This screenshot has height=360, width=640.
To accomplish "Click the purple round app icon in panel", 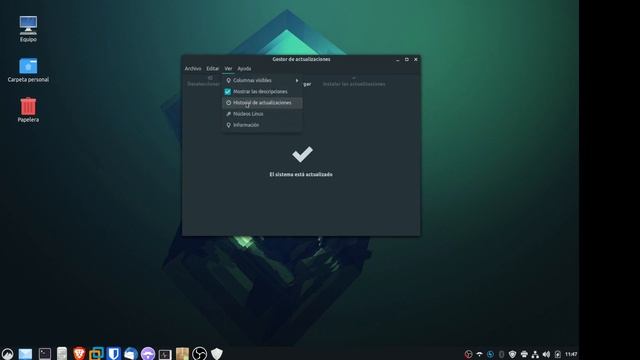I will click(148, 353).
